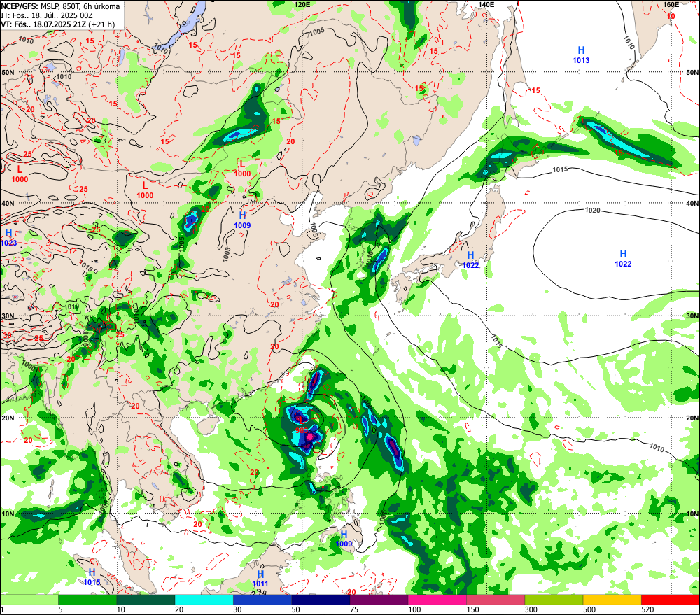
Task: Click the 'IT: Fös.. 18. Júl.. 2025 00Z' line
Action: [x=47, y=15]
